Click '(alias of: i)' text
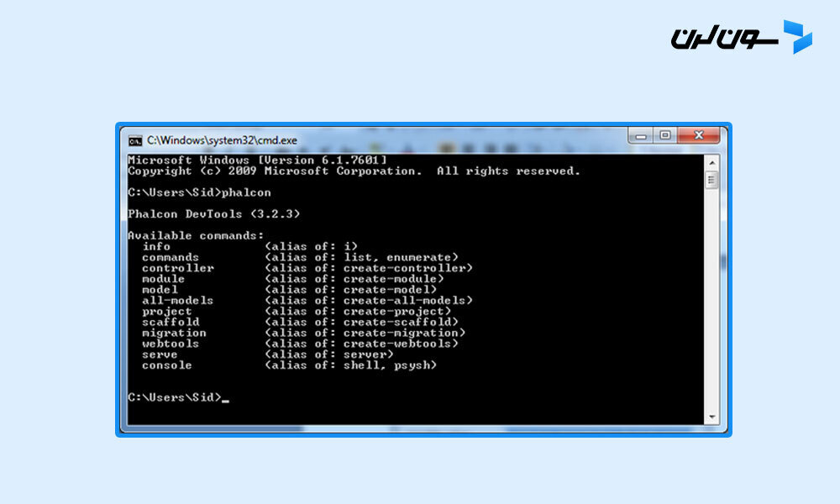This screenshot has width=840, height=504. [312, 246]
